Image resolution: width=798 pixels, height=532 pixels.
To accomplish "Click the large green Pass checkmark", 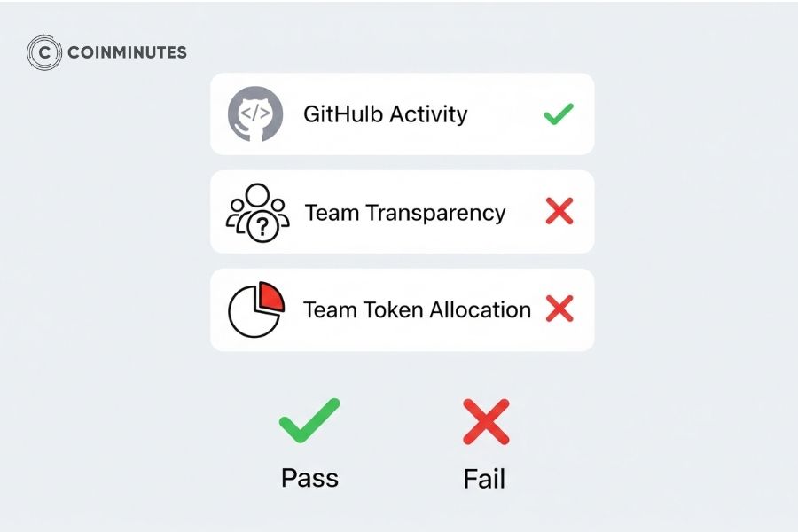I will [309, 420].
